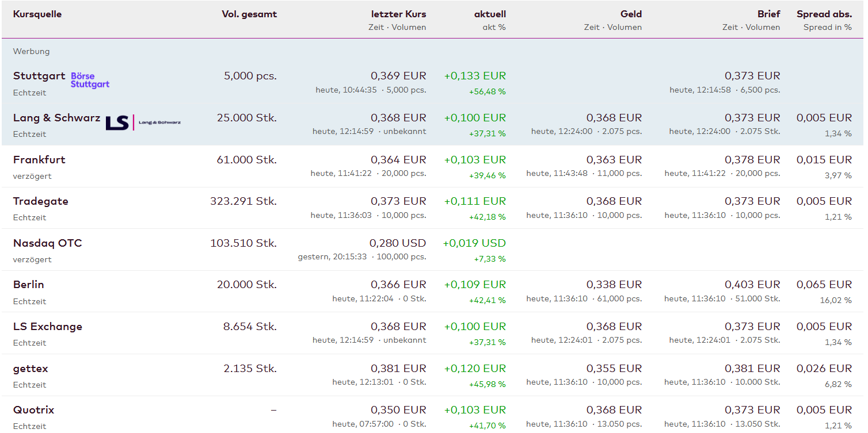Click gettex spread percentage 6,82 %
The width and height of the screenshot is (868, 433).
pyautogui.click(x=838, y=384)
